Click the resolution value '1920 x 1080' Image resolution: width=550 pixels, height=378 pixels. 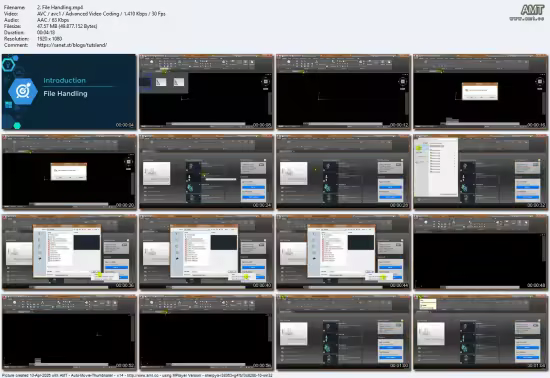click(49, 39)
